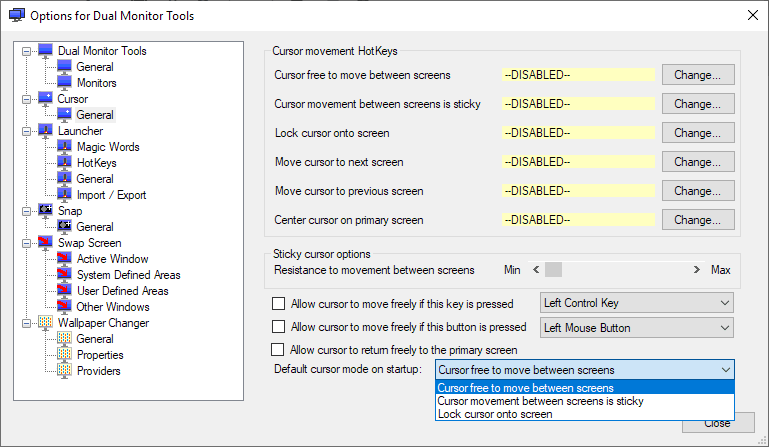Open Magic Words settings page
The width and height of the screenshot is (769, 447).
point(108,147)
